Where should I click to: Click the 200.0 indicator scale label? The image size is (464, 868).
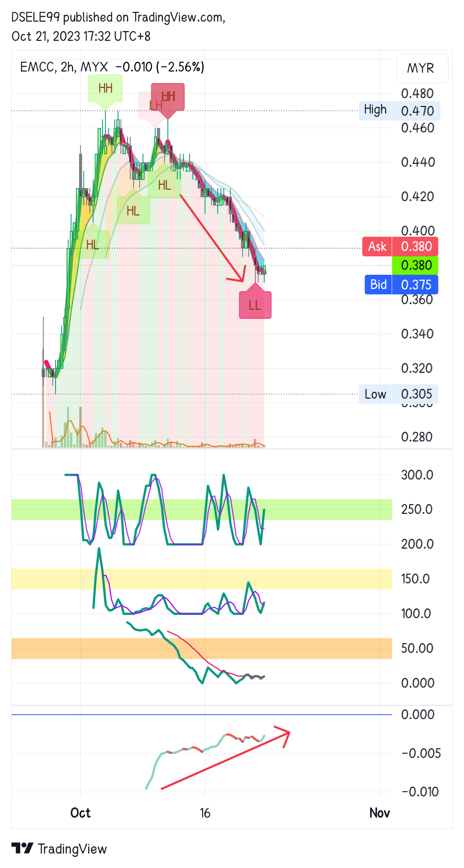coord(417,544)
